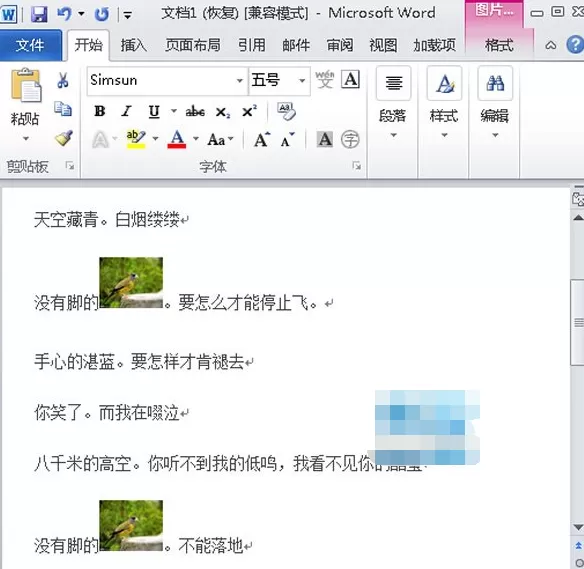The image size is (584, 569).
Task: Open the 视图 (View) tab
Action: 383,45
